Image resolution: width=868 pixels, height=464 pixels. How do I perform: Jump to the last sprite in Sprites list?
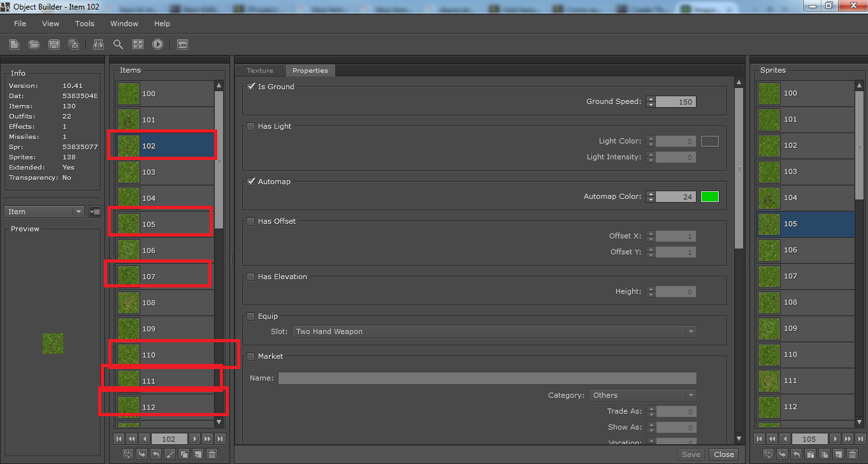click(860, 439)
